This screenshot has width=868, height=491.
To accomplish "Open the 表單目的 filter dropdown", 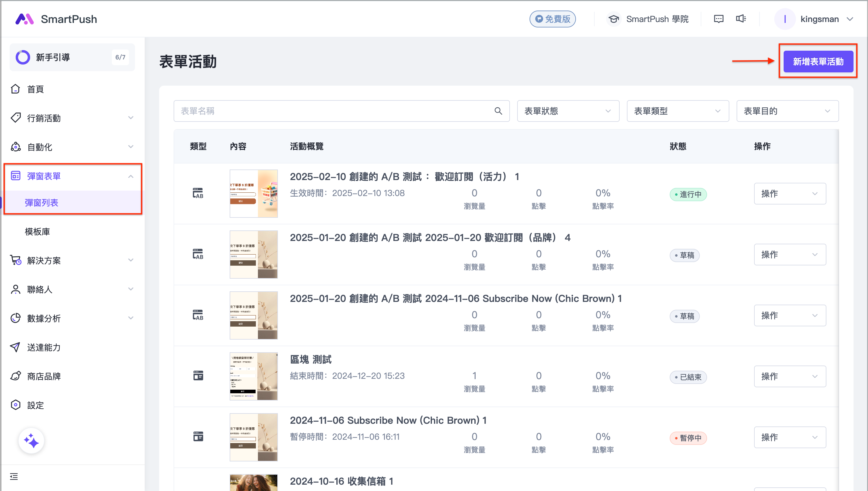I will (787, 111).
